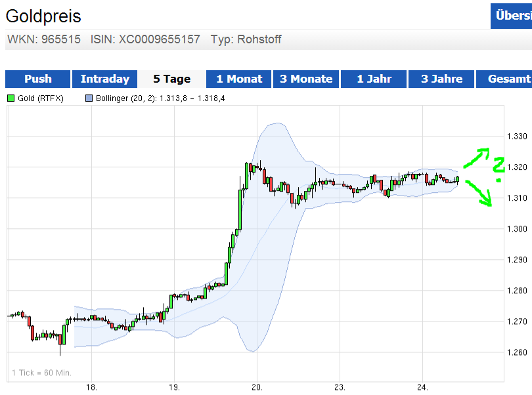The image size is (532, 395).
Task: Click the date label 23. on axis
Action: [x=340, y=387]
